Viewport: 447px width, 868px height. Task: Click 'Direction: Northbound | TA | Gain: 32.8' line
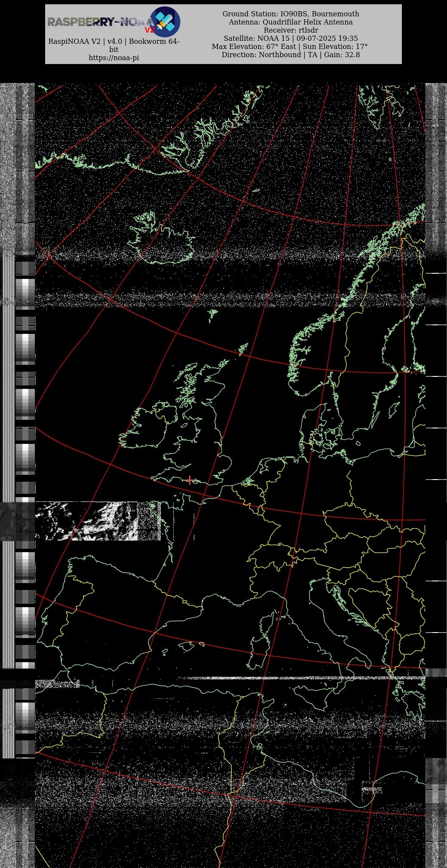pos(291,55)
